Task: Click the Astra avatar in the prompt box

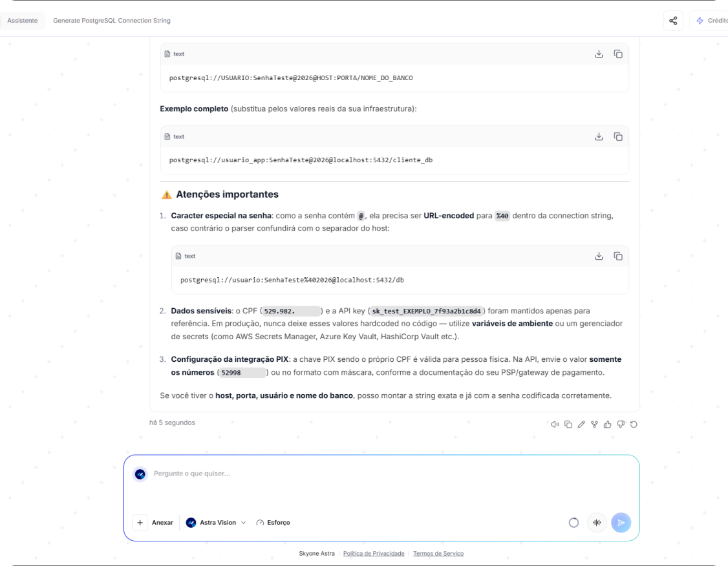Action: point(140,474)
